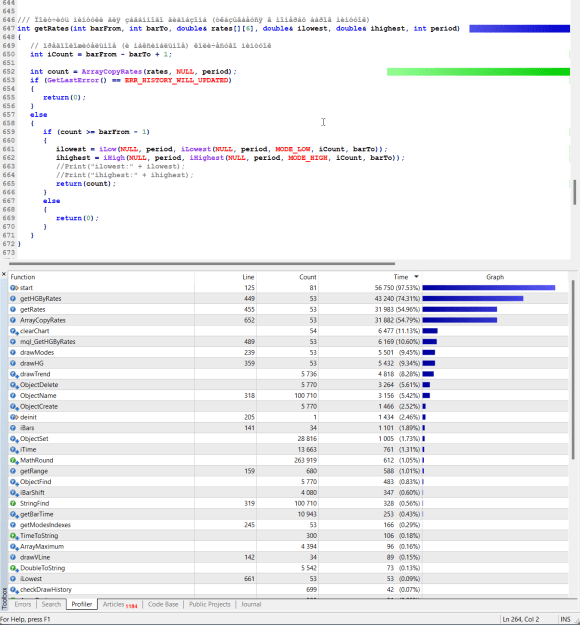Viewport: 580px width, 625px height.
Task: Click the Ln 264, Col 2 status indicator
Action: (521, 619)
